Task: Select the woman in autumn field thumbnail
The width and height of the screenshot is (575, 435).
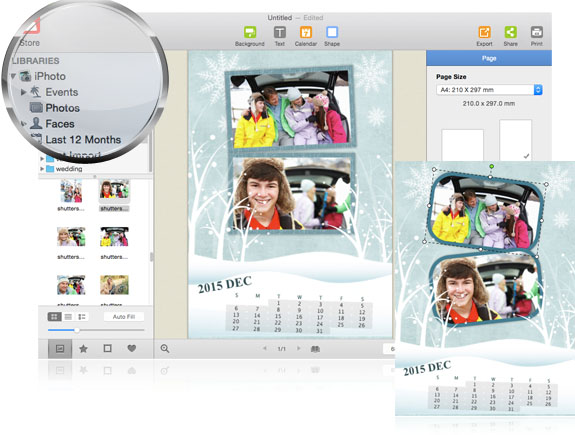Action: click(114, 285)
